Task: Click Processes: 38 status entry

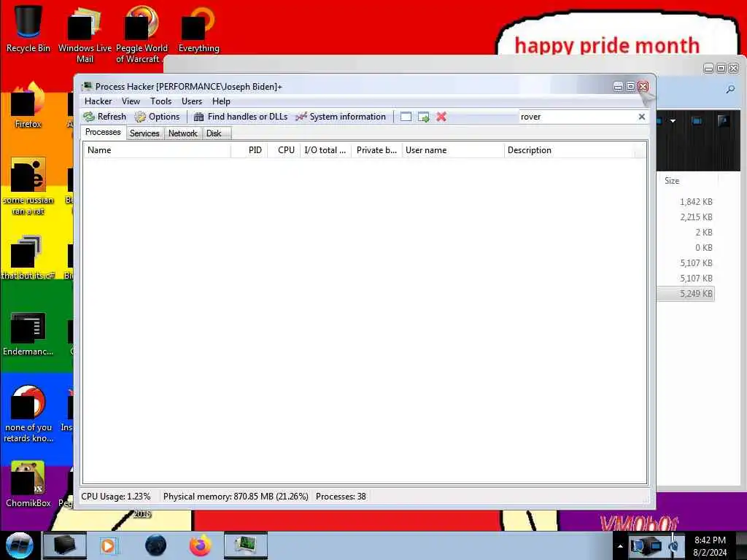Action: 341,497
